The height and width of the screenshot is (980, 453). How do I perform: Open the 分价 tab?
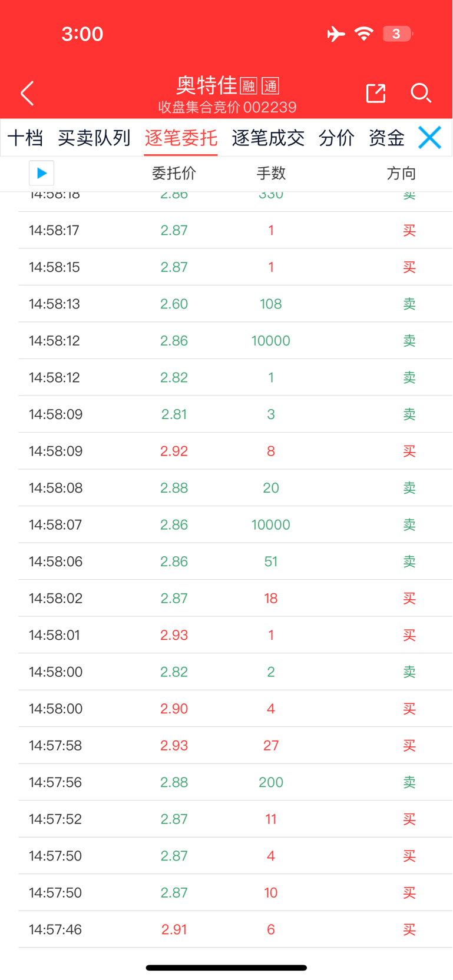pyautogui.click(x=336, y=138)
